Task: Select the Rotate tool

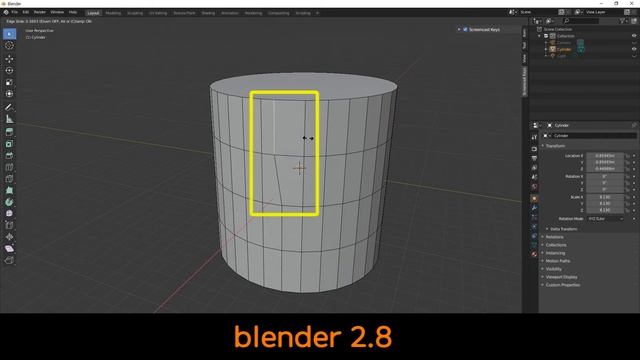Action: (x=9, y=71)
